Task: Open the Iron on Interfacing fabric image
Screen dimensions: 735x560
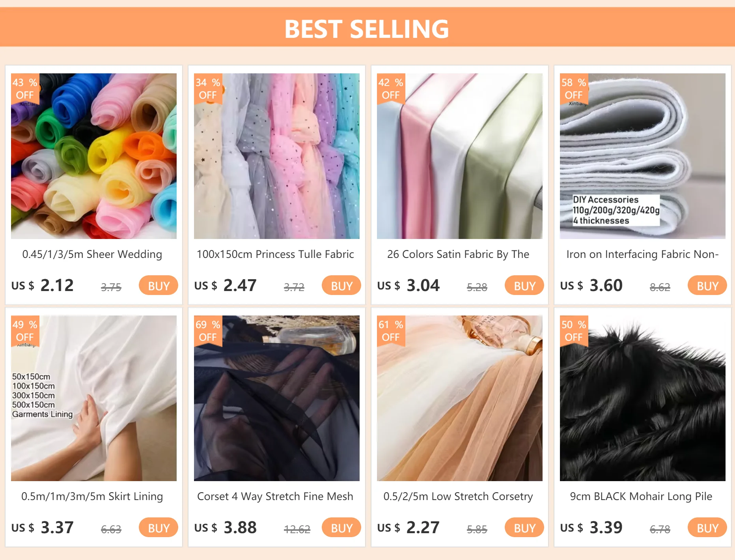Action: [x=643, y=156]
